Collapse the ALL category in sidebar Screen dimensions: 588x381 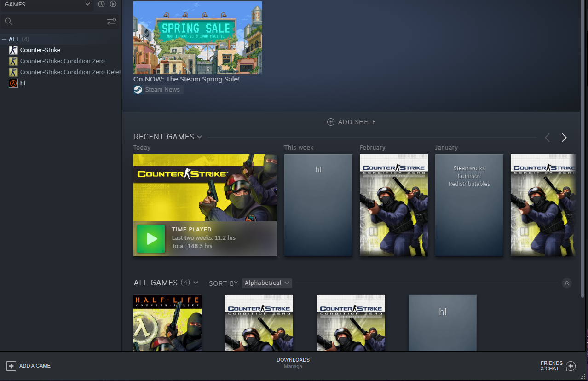4,40
